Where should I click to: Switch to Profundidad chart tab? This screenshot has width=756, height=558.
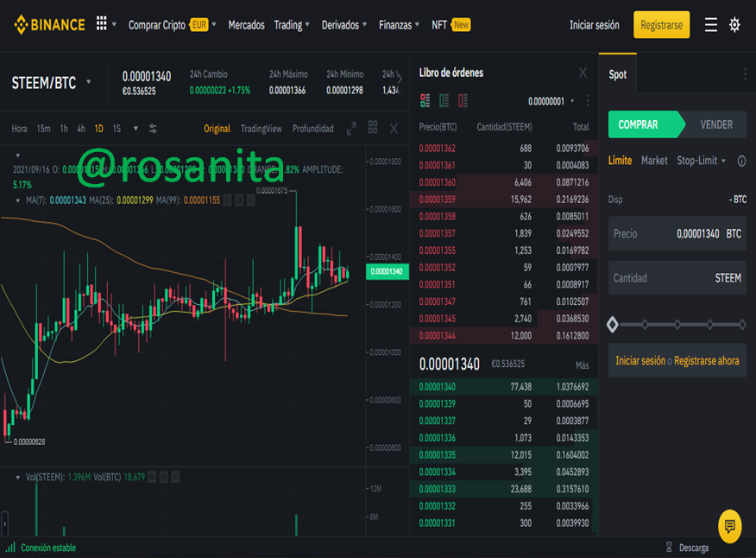pyautogui.click(x=313, y=129)
